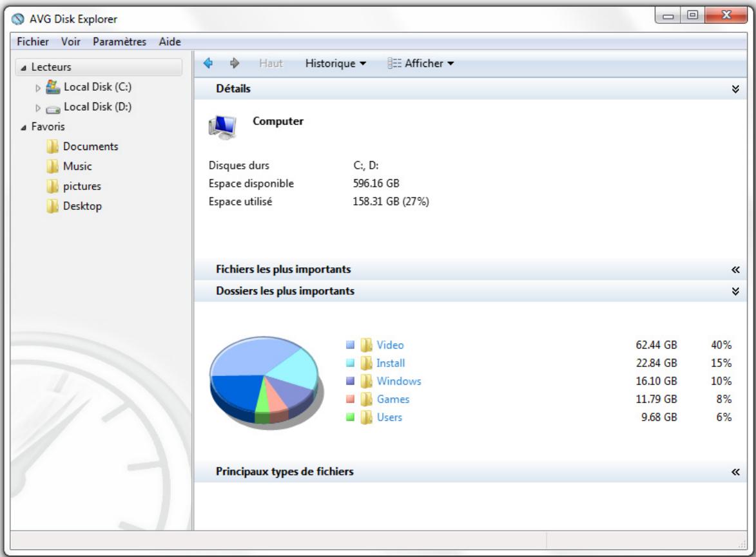Click the Haut toolbar button

[x=271, y=63]
